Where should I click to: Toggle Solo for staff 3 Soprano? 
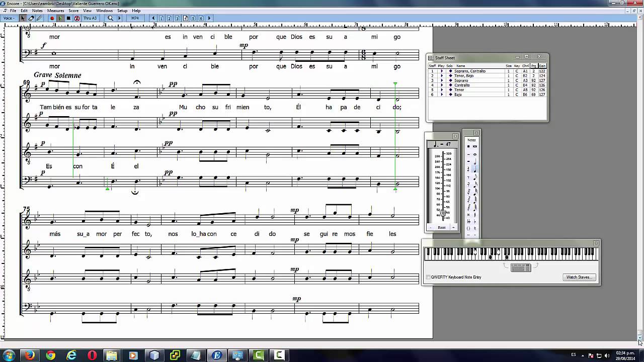click(x=451, y=80)
